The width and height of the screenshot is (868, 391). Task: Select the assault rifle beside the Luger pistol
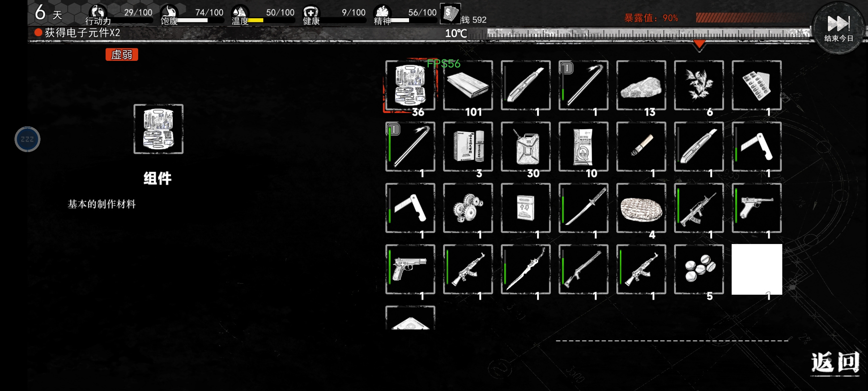[699, 208]
